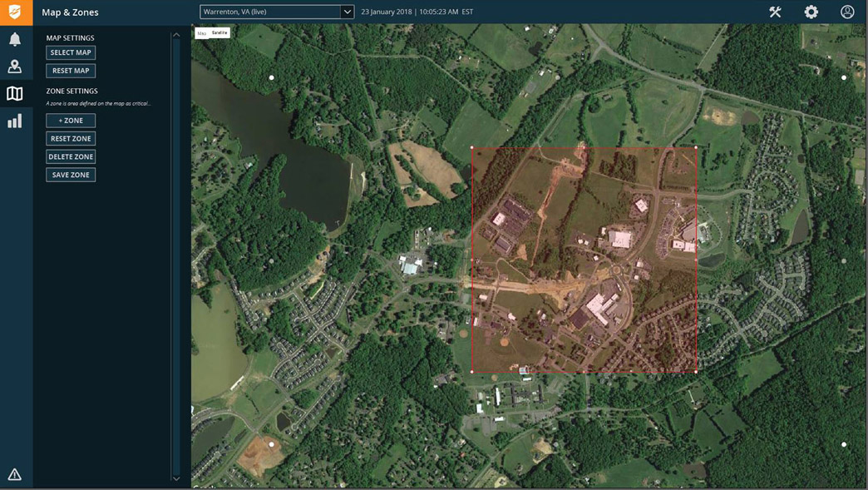Click the red zone's top-right corner handle
This screenshot has width=868, height=490.
click(x=696, y=148)
